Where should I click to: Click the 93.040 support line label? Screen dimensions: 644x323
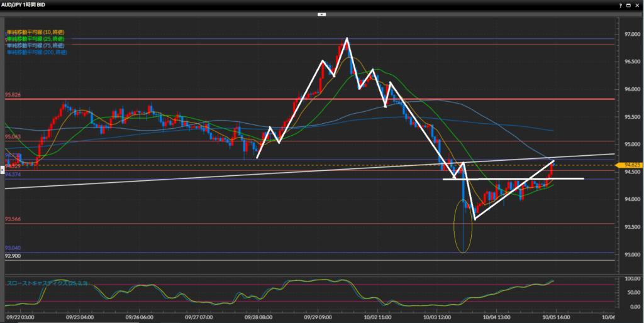pos(13,248)
